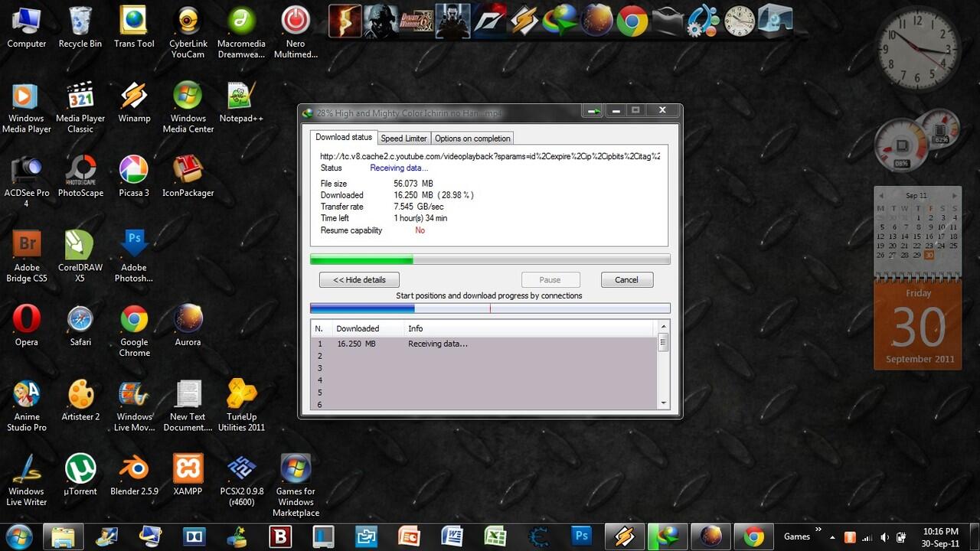Viewport: 980px width, 551px height.
Task: Open the Windows Start menu
Action: pyautogui.click(x=18, y=536)
